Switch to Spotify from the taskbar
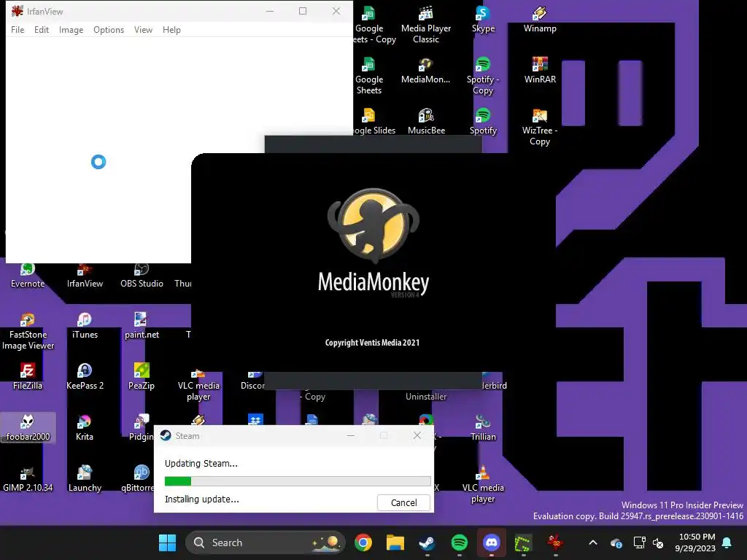Viewport: 747px width, 560px height. click(x=460, y=542)
